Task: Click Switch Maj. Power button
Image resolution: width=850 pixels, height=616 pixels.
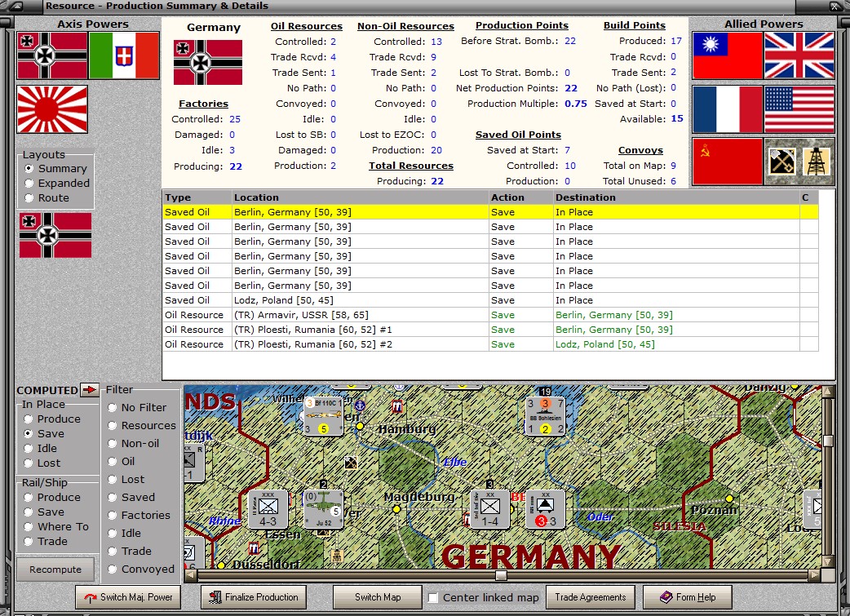Action: 128,597
